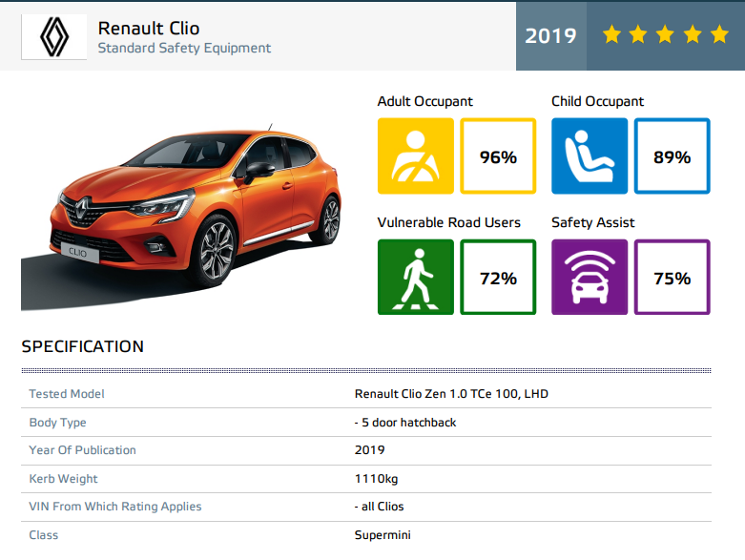Click the 75% Safety Assist score box

click(x=673, y=277)
